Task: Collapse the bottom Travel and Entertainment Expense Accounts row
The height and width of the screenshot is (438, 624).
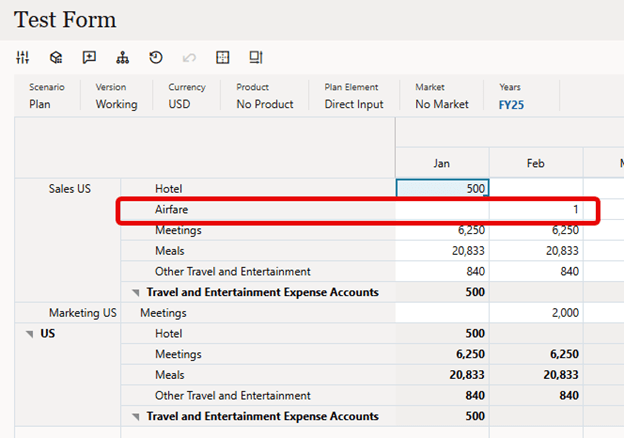Action: pyautogui.click(x=136, y=417)
